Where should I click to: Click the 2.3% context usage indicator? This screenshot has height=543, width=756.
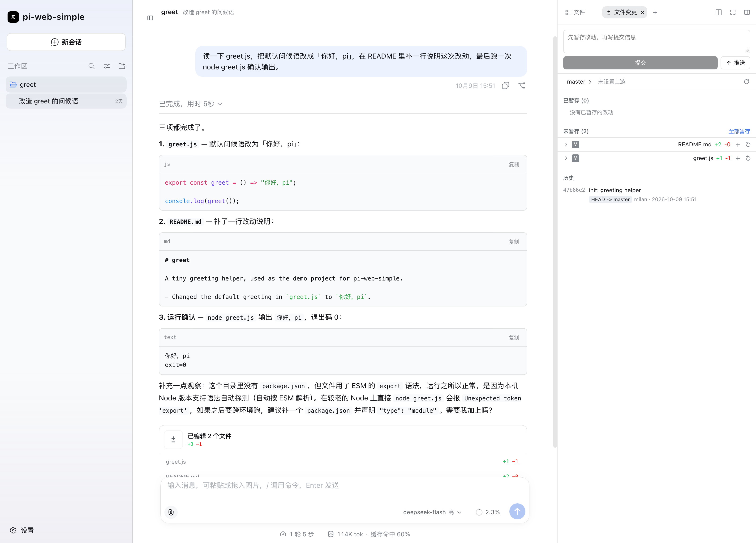pos(488,512)
